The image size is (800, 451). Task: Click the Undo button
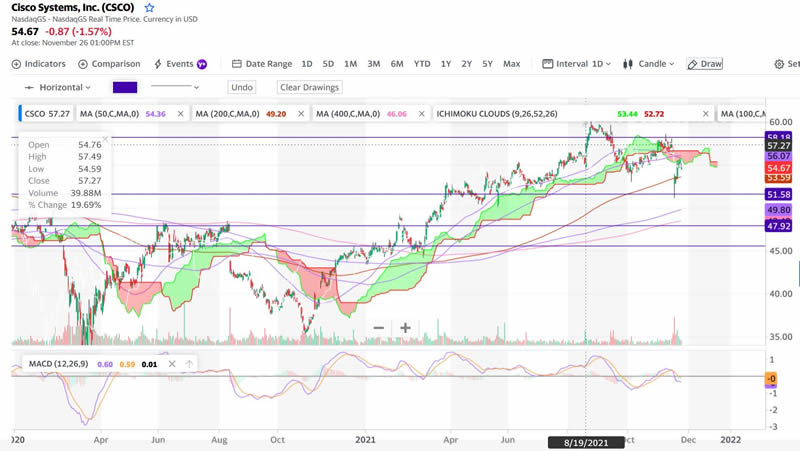[241, 87]
